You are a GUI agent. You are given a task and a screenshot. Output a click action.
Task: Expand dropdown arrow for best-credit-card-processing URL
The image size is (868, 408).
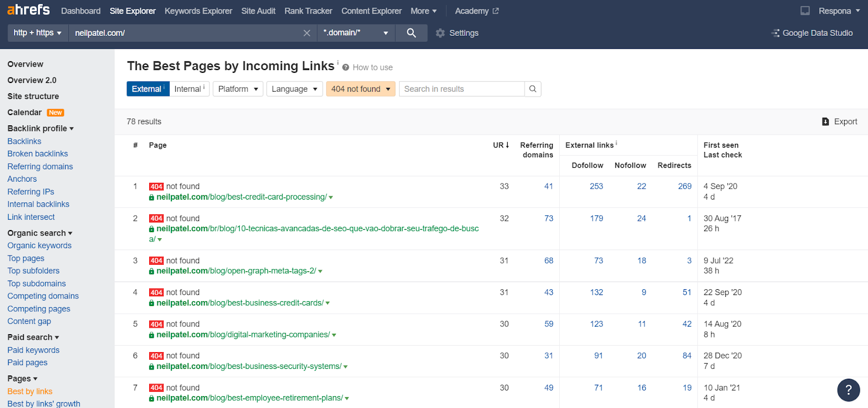[x=331, y=197]
